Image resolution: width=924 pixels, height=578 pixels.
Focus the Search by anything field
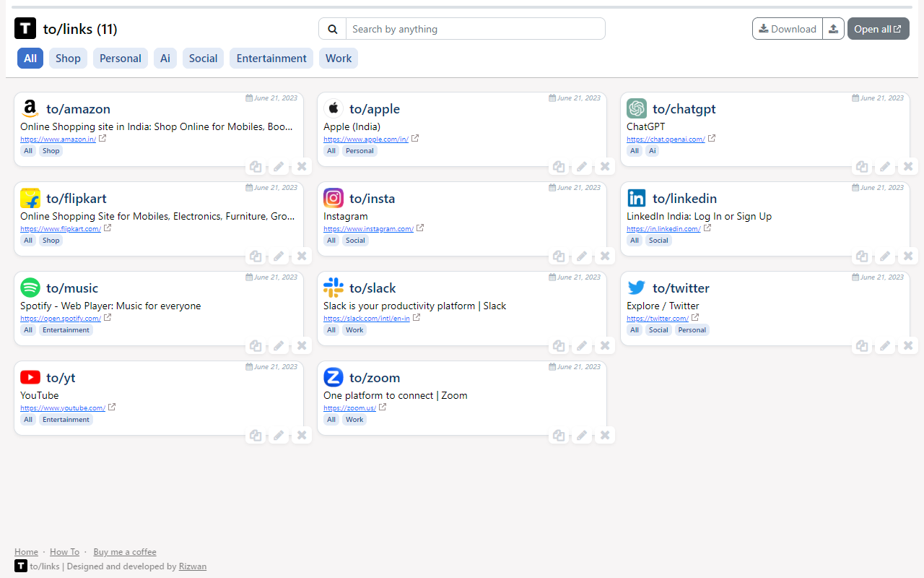475,29
